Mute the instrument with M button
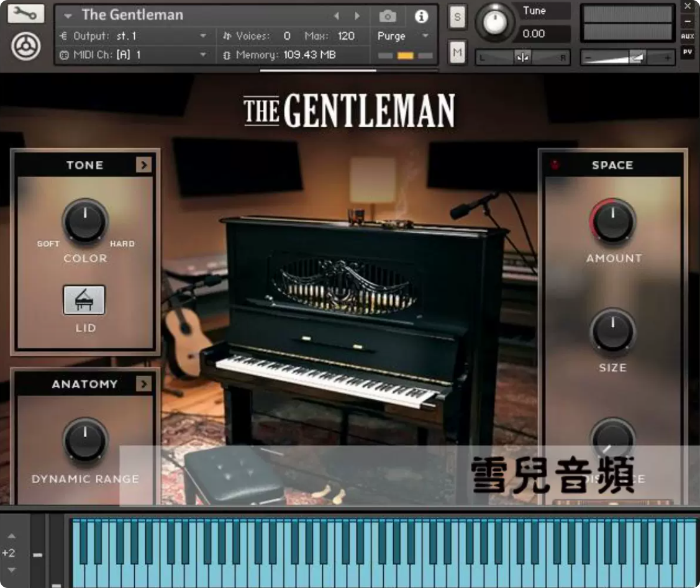 point(457,53)
